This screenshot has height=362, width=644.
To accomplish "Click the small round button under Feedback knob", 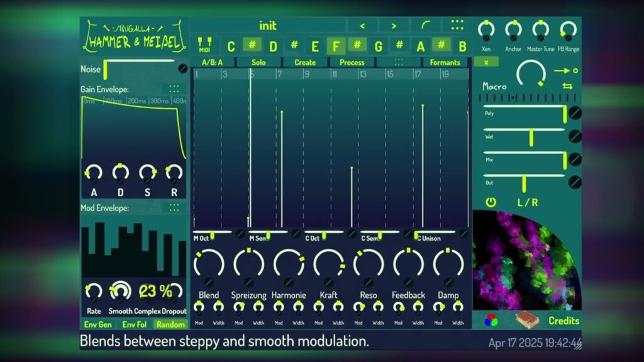I will 408,282.
